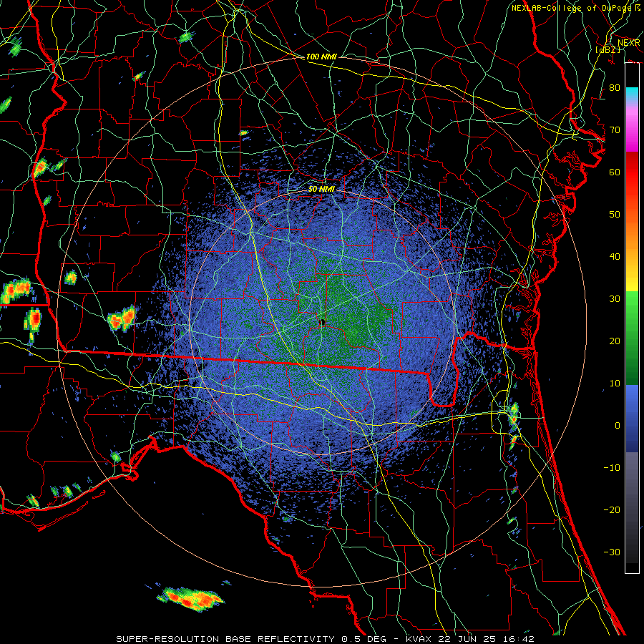Click the large storm cell over the Gulf
This screenshot has width=644, height=644.
point(191,599)
